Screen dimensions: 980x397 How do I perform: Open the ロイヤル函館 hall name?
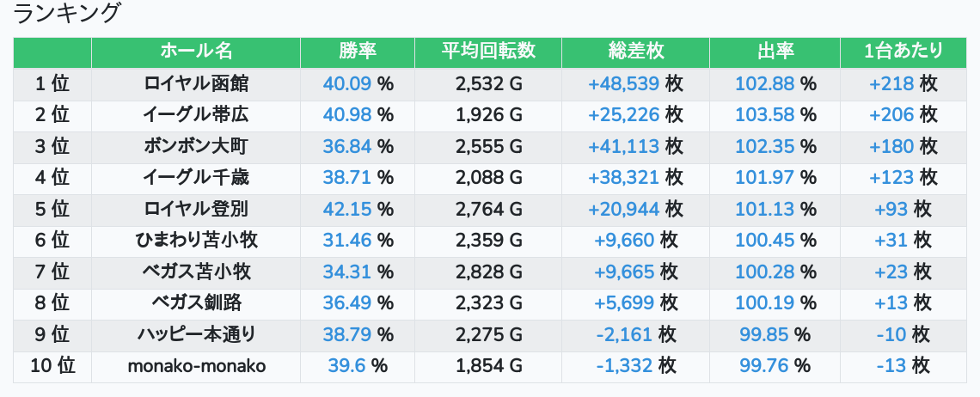196,84
